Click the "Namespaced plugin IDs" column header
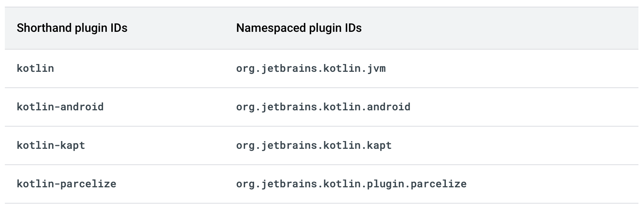Image resolution: width=644 pixels, height=211 pixels. (x=299, y=28)
